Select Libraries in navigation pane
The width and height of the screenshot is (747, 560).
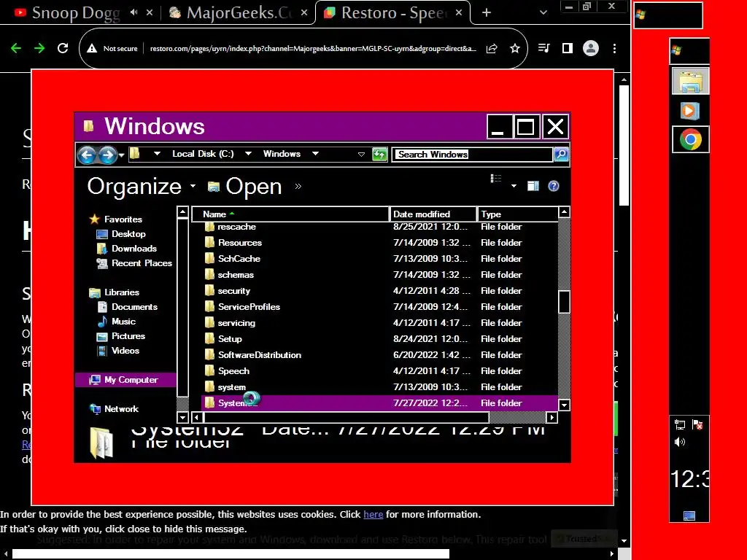(x=122, y=292)
